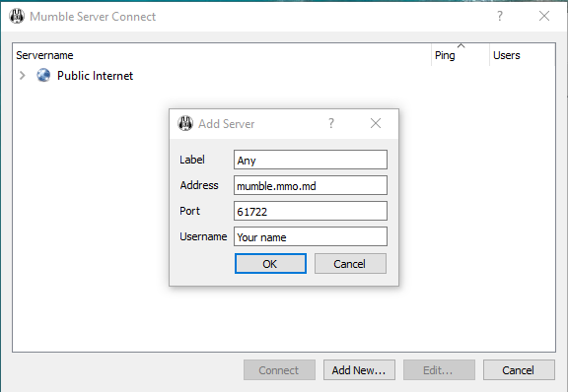The width and height of the screenshot is (568, 392).
Task: Click the Username caption text
Action: (x=203, y=236)
